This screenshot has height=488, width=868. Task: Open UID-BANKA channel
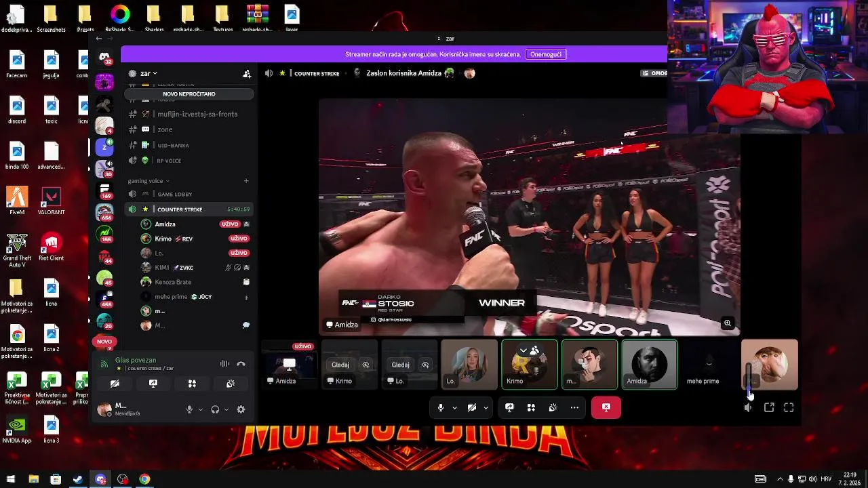189,145
